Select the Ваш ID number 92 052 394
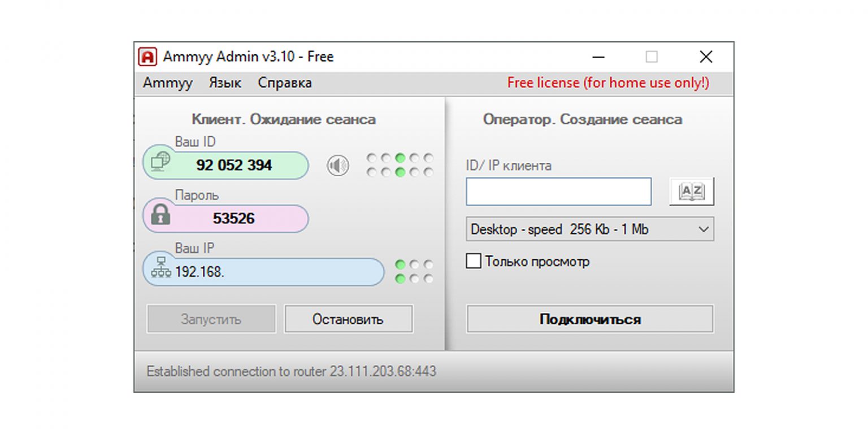This screenshot has width=868, height=434. (234, 166)
